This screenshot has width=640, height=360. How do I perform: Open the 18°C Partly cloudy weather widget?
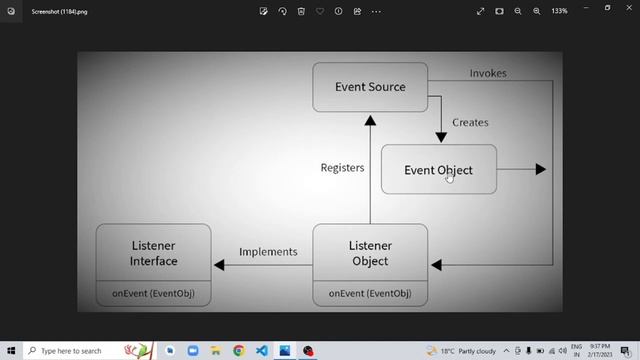point(461,351)
